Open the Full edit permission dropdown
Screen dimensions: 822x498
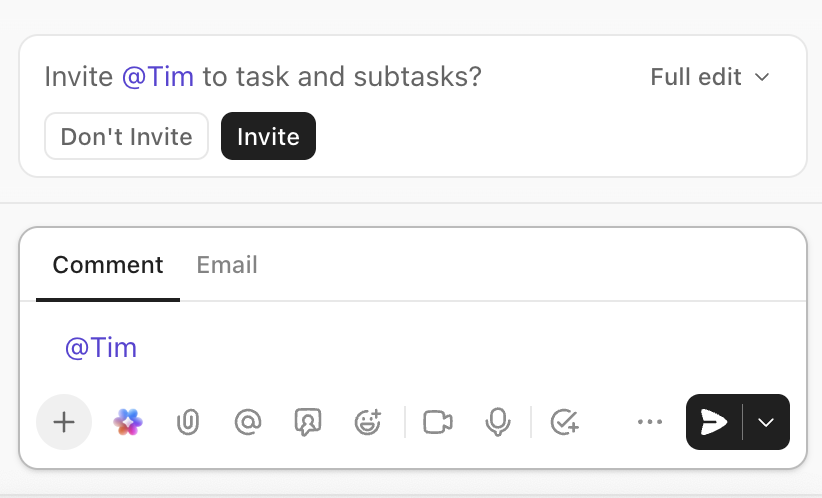[710, 77]
